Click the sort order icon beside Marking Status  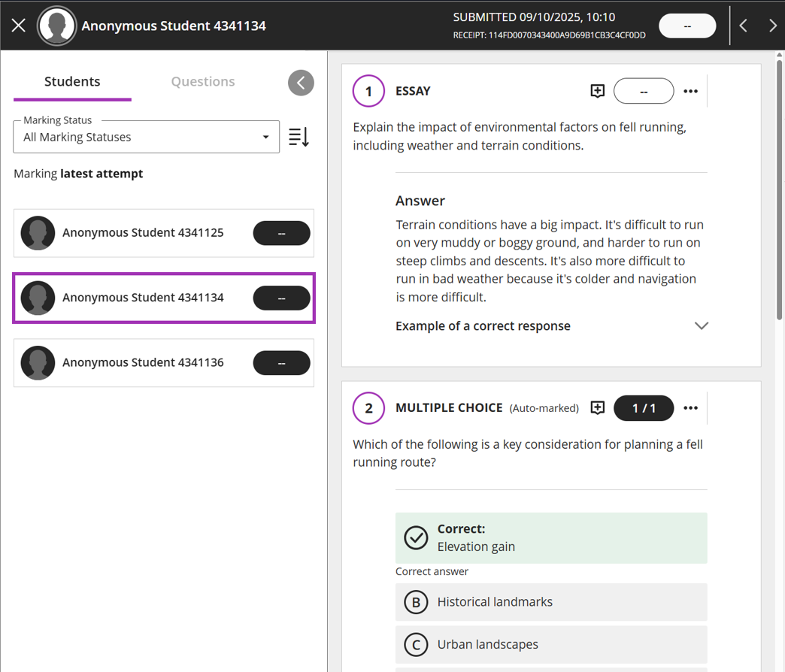299,137
